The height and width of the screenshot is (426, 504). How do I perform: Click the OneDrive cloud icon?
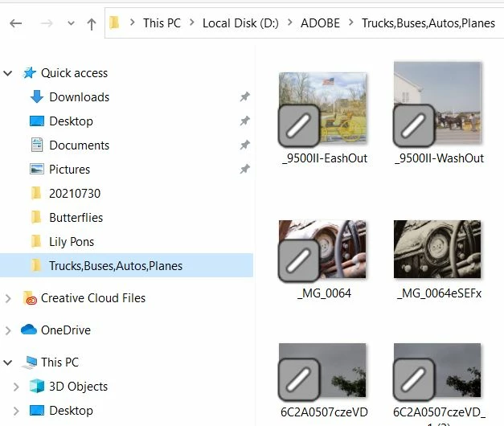point(29,330)
